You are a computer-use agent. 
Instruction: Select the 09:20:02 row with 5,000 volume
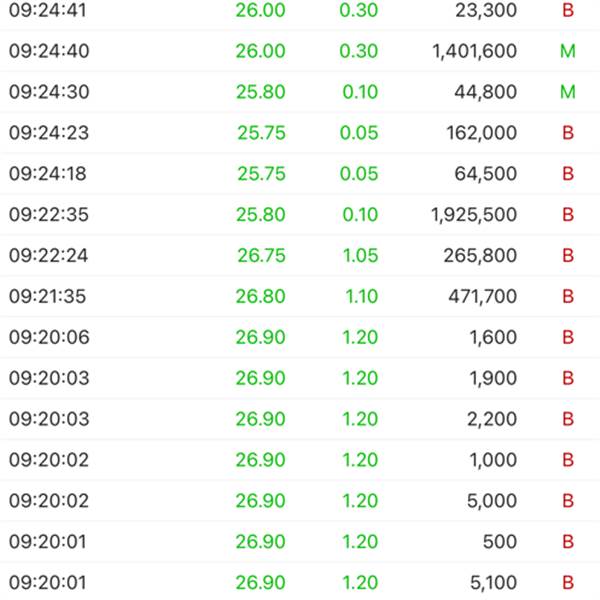tap(300, 501)
